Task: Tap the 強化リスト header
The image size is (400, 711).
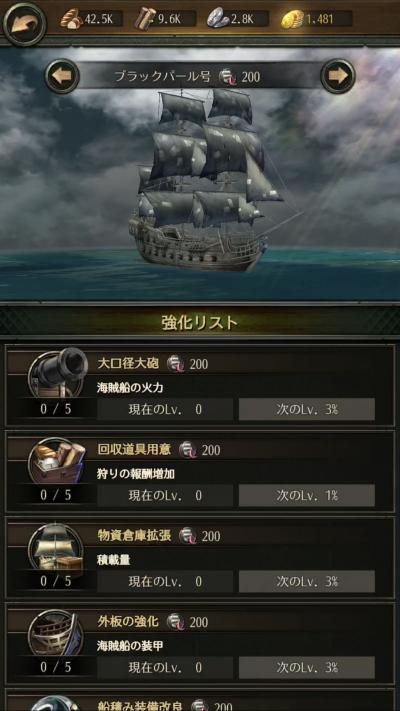Action: (200, 322)
